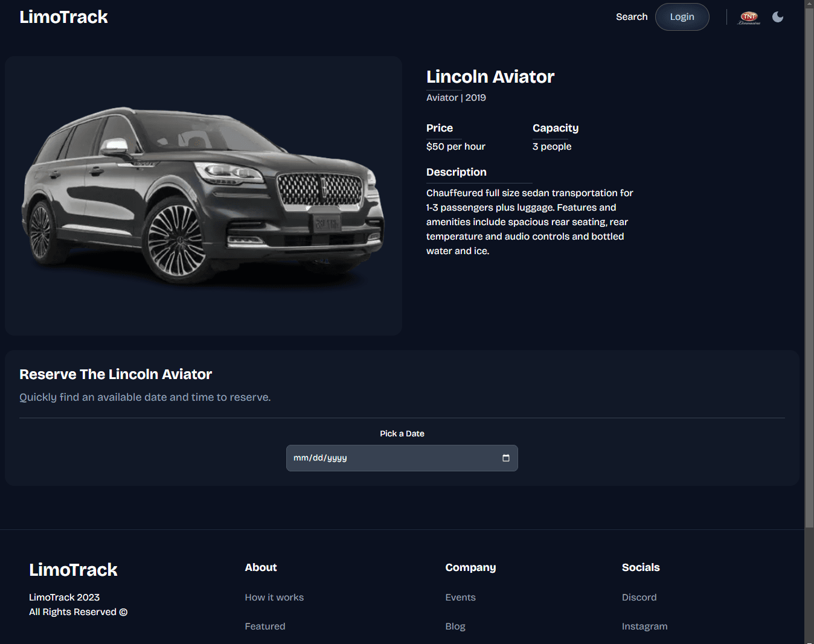Click the Login button
Viewport: 814px width, 644px height.
tap(682, 17)
